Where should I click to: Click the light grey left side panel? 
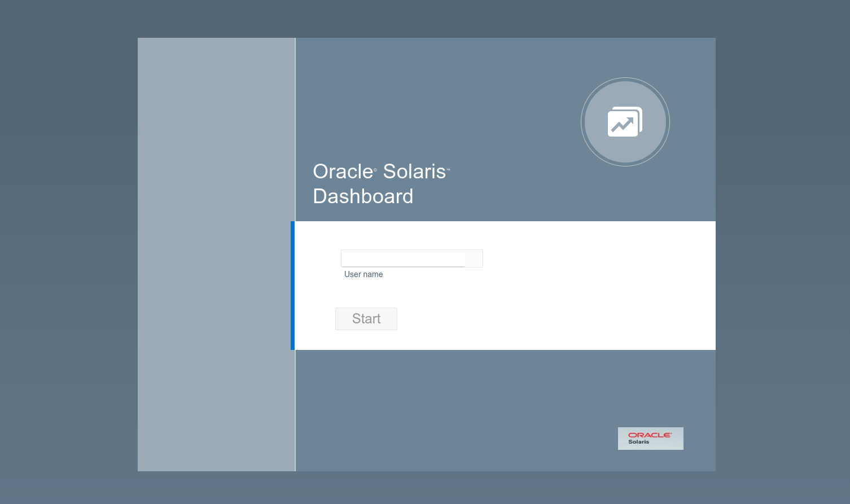click(216, 255)
